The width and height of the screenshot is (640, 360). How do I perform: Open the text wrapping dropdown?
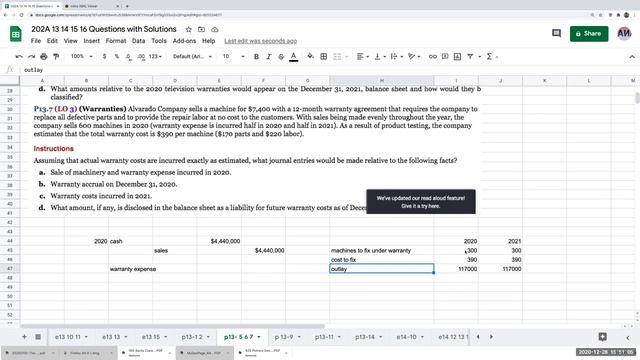coord(396,56)
